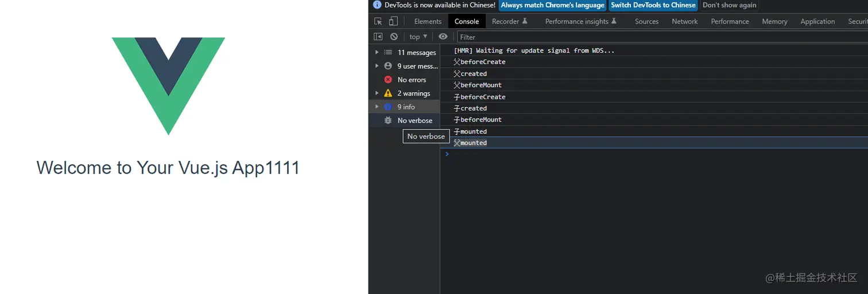Click the console prompt input line
This screenshot has width=868, height=294.
tap(654, 154)
